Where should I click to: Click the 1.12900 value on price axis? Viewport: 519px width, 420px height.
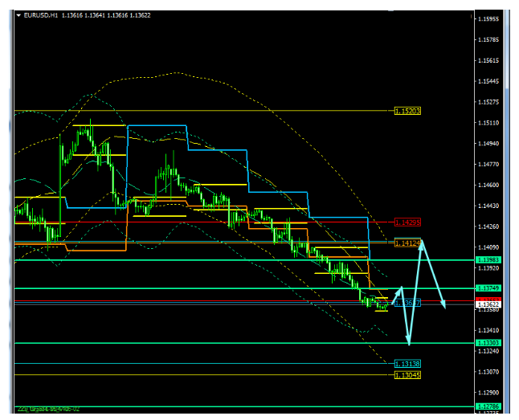488,393
